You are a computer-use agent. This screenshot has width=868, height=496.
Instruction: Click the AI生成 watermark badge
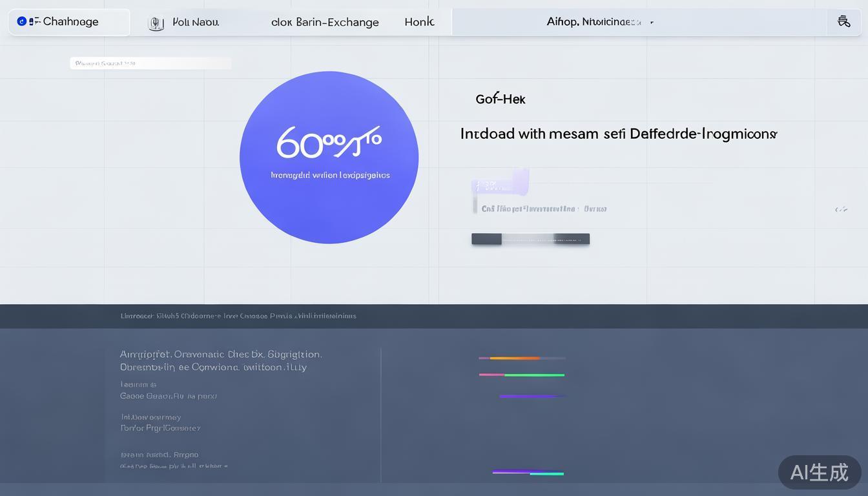coord(819,472)
